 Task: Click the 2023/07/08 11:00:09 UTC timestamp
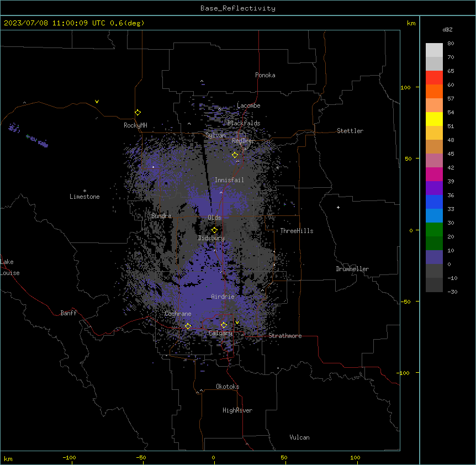55,23
